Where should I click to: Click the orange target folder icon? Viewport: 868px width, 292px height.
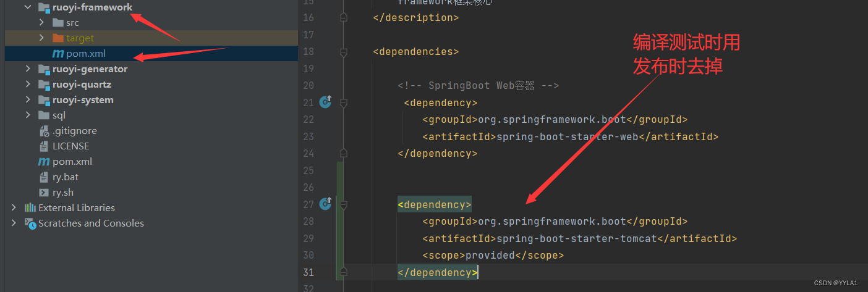[x=58, y=38]
